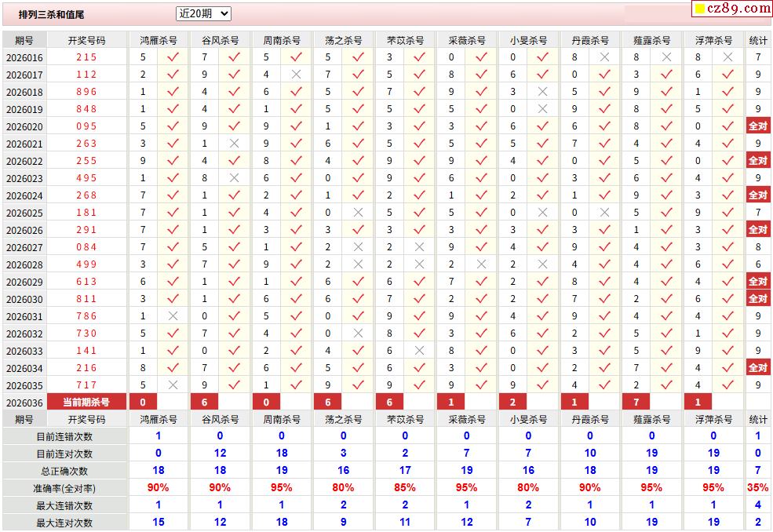Screen dimensions: 773x532
Task: Click the red 7 prediction under 薤露杀号
Action: 636,403
